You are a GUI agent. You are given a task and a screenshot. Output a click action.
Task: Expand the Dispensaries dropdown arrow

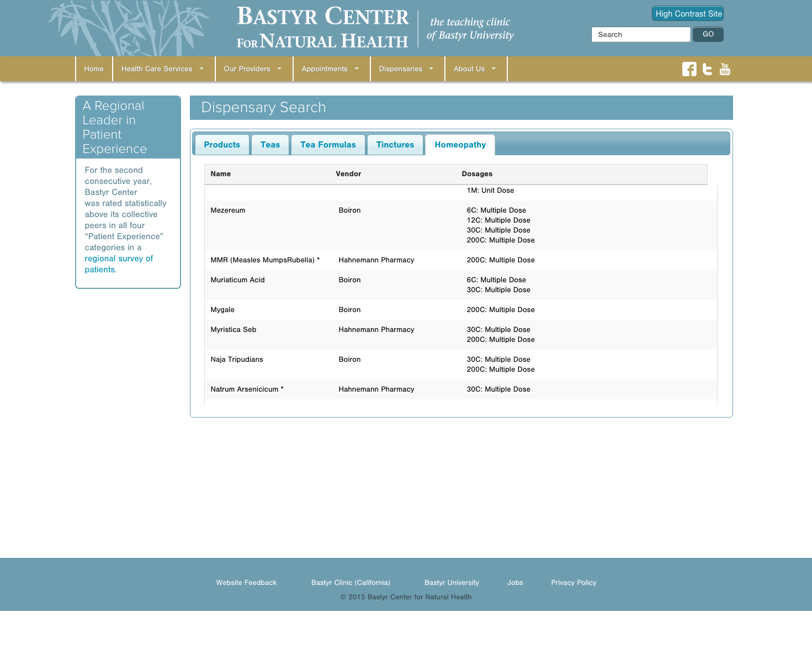(431, 68)
